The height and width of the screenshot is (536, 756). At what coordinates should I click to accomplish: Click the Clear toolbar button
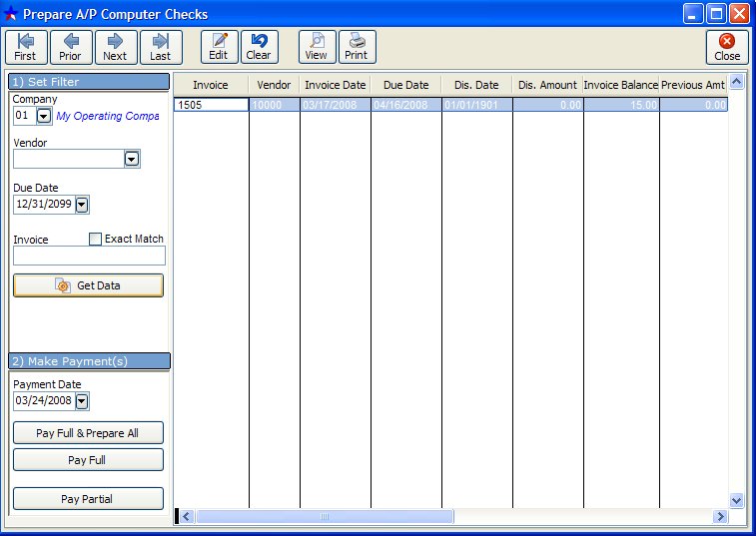[x=260, y=47]
